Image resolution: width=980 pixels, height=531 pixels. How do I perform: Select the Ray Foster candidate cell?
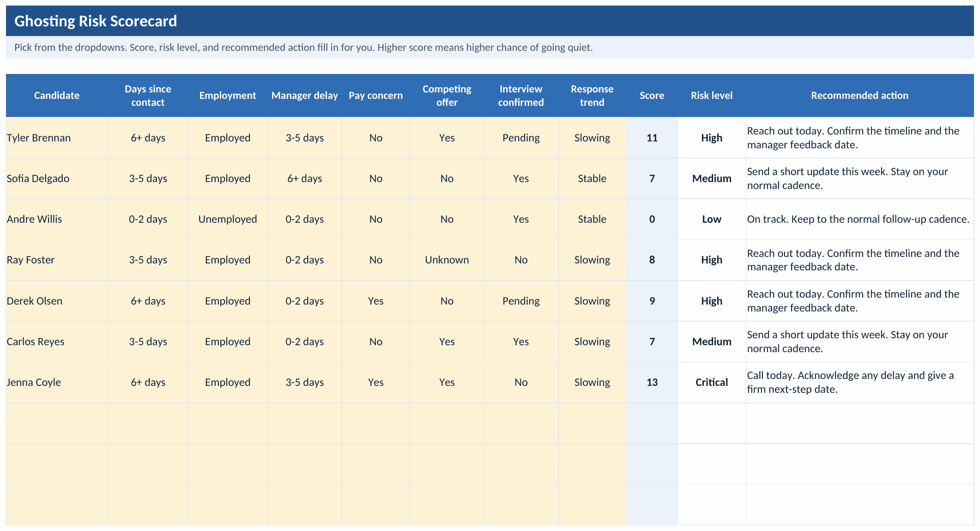point(57,260)
